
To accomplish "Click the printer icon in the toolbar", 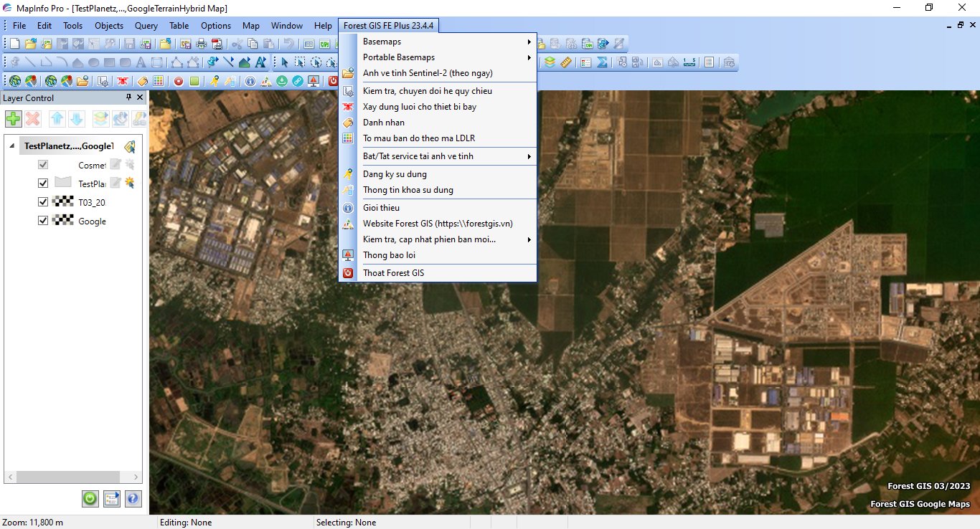I will click(201, 44).
